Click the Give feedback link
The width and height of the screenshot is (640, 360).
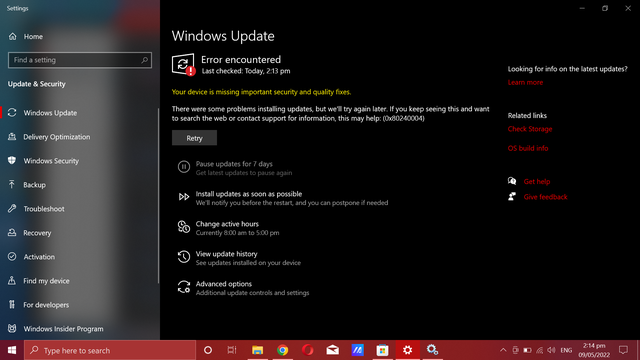click(x=545, y=197)
